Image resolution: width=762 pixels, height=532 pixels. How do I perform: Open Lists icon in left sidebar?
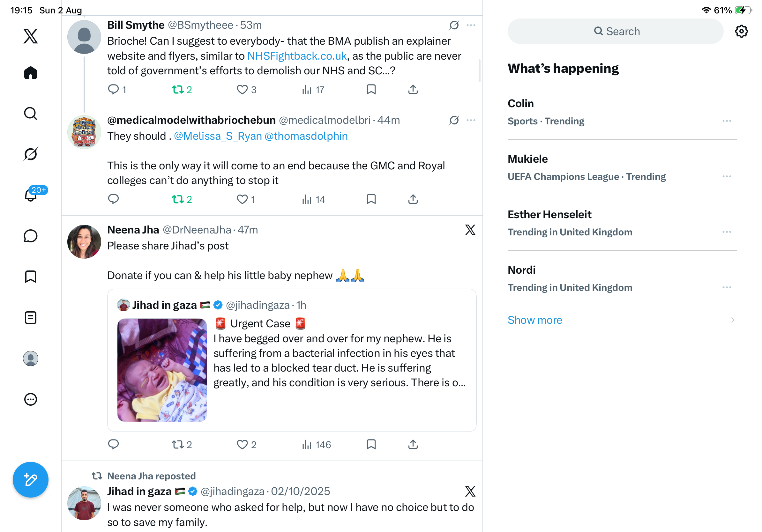(x=31, y=317)
